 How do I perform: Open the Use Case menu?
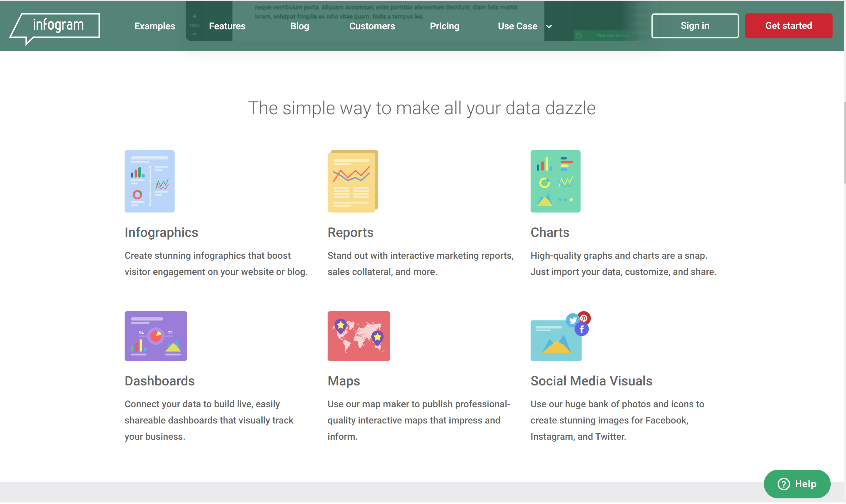(517, 26)
